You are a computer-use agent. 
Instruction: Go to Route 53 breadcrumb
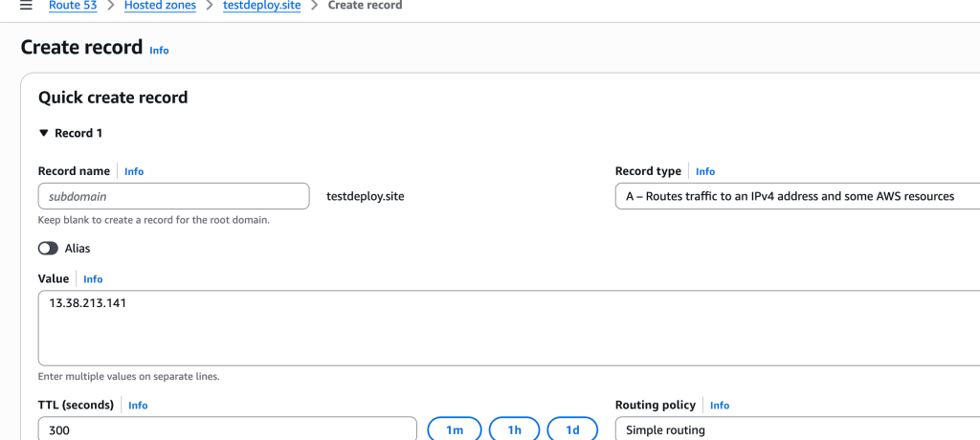pyautogui.click(x=73, y=6)
